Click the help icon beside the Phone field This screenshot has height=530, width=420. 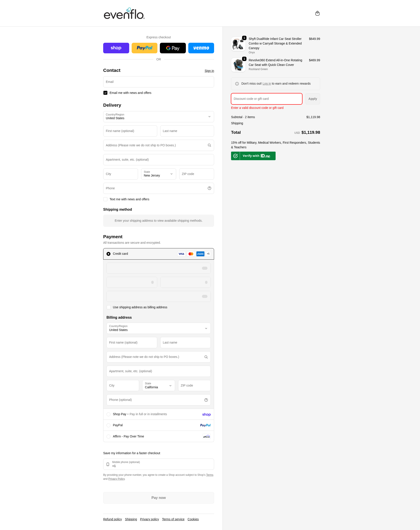(x=209, y=188)
